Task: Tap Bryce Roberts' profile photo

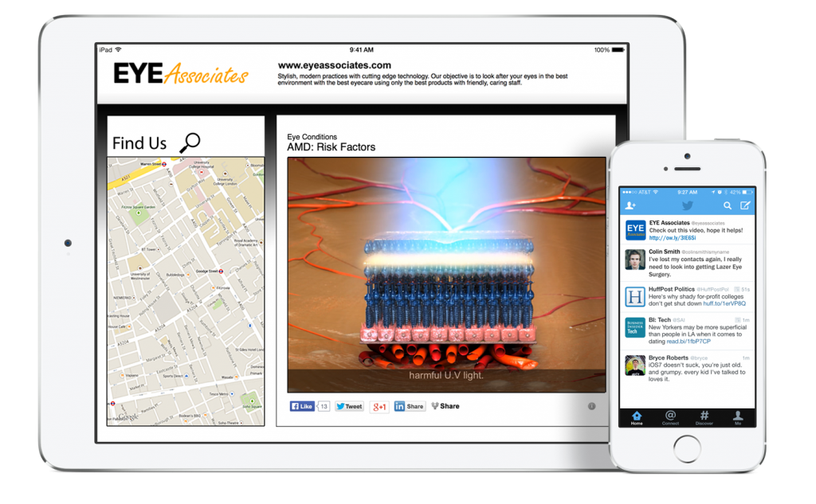Action: pos(635,365)
